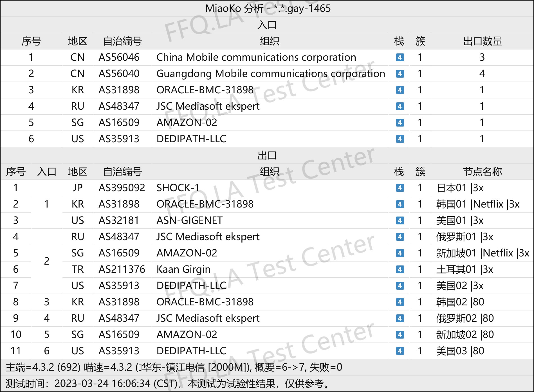Click the ASN-GIGENET organization cell
The width and height of the screenshot is (534, 392).
190,220
